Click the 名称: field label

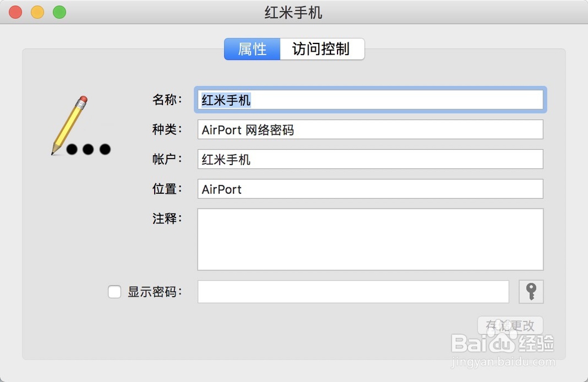pos(167,100)
